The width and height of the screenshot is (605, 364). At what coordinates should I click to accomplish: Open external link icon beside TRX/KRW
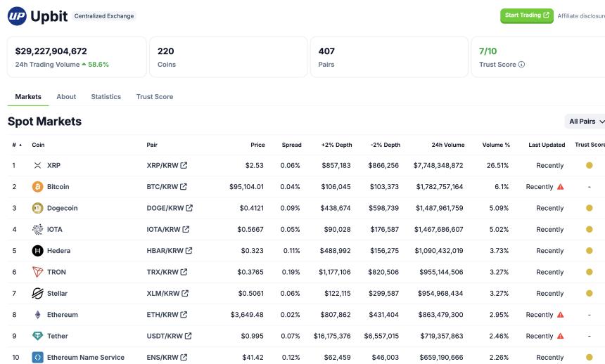pos(184,271)
